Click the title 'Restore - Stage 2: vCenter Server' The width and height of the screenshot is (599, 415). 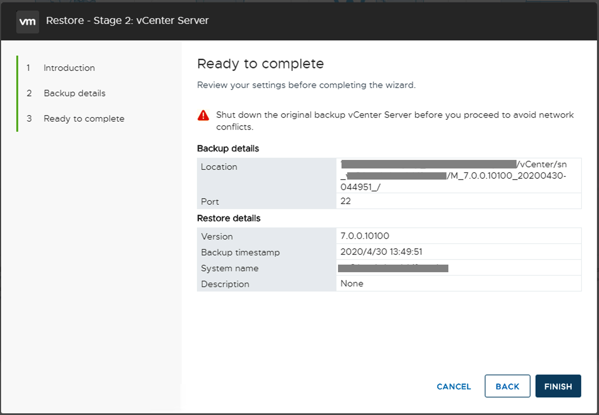click(127, 21)
